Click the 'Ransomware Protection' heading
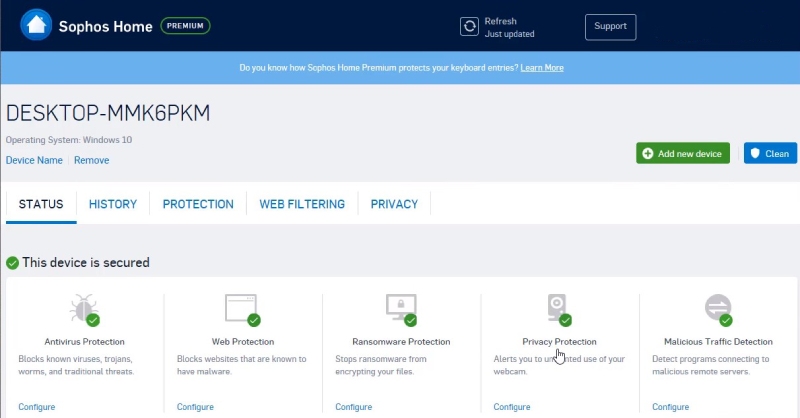Viewport: 800px width, 418px height. coord(401,341)
